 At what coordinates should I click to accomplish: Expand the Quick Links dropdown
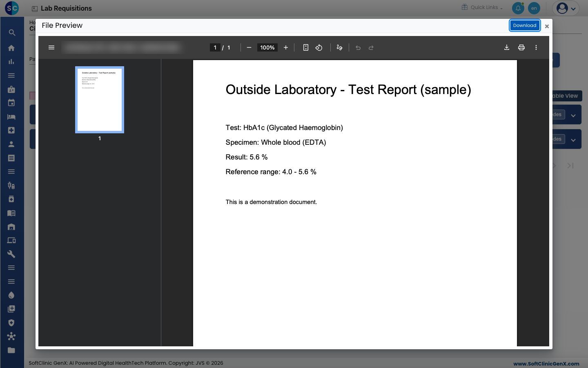[482, 7]
